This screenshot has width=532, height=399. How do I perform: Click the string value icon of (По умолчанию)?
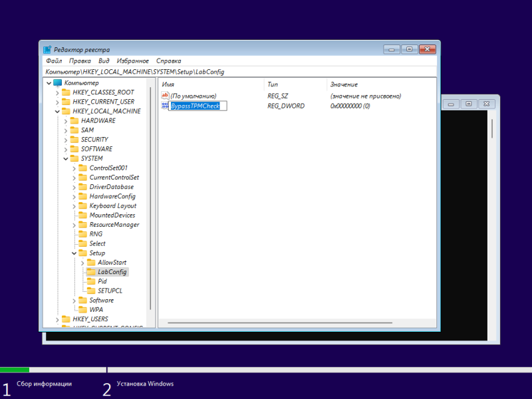[165, 96]
